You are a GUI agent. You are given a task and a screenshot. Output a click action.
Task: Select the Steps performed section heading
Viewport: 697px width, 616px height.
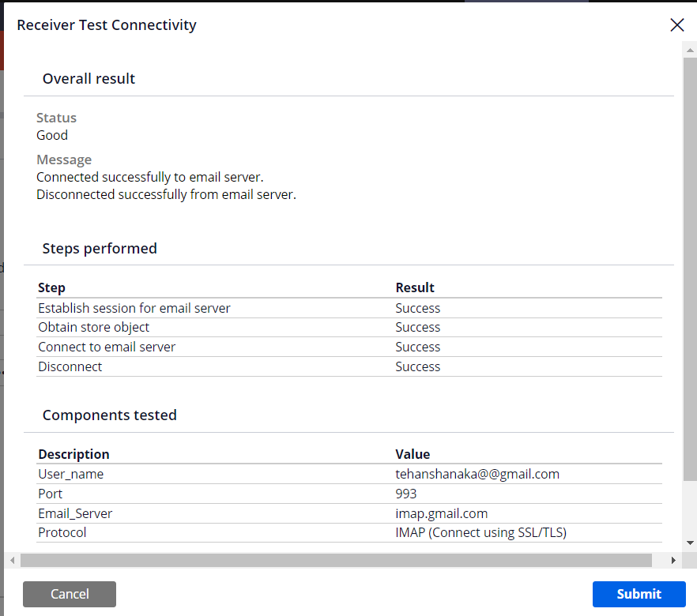point(100,249)
